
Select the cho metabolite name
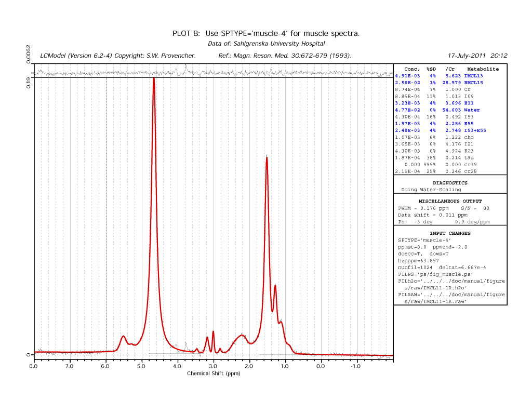[469, 137]
